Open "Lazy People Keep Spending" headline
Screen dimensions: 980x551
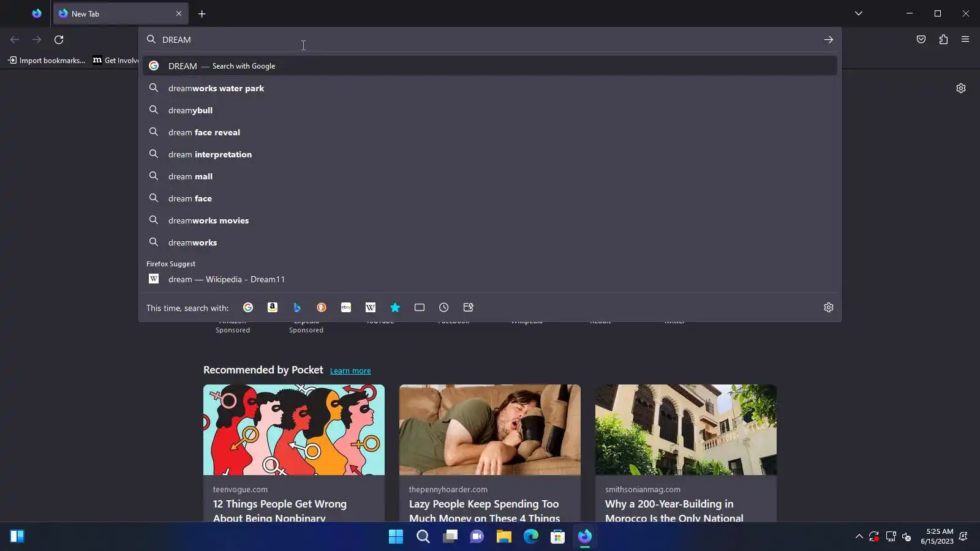coord(484,511)
